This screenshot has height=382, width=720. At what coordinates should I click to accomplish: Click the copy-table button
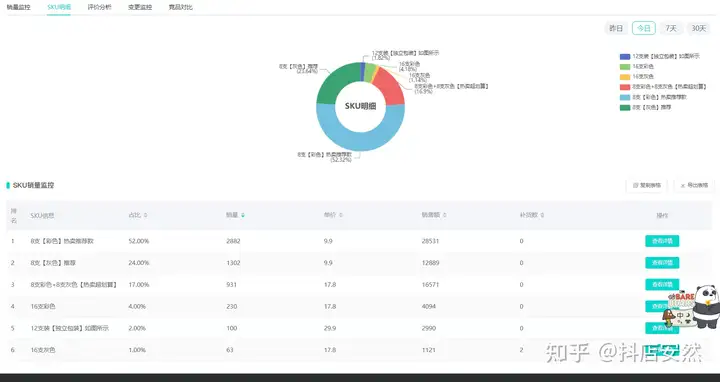coord(647,185)
